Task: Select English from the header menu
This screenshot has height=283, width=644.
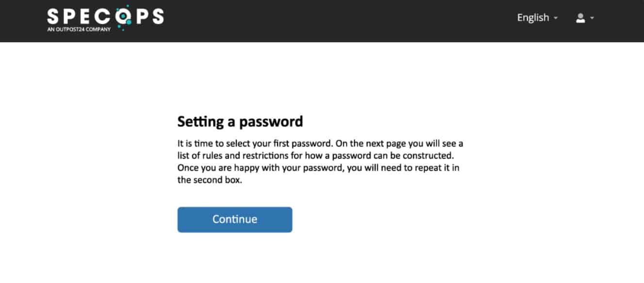Action: pyautogui.click(x=532, y=17)
